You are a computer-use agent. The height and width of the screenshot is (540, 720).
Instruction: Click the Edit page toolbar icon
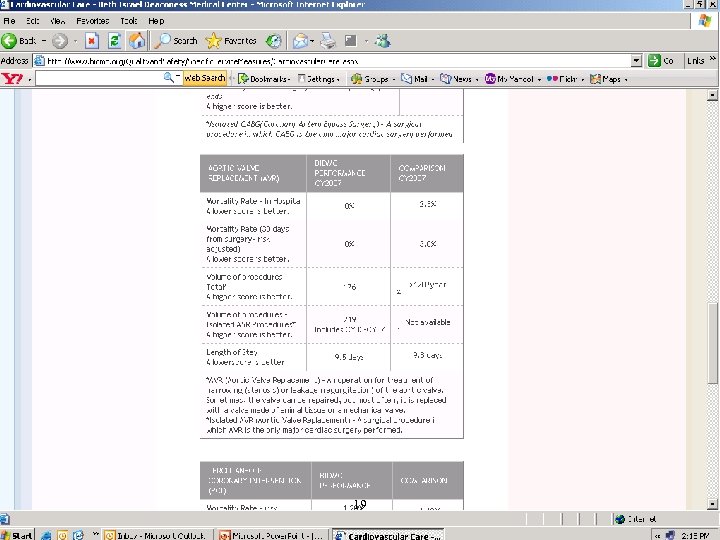click(x=350, y=41)
